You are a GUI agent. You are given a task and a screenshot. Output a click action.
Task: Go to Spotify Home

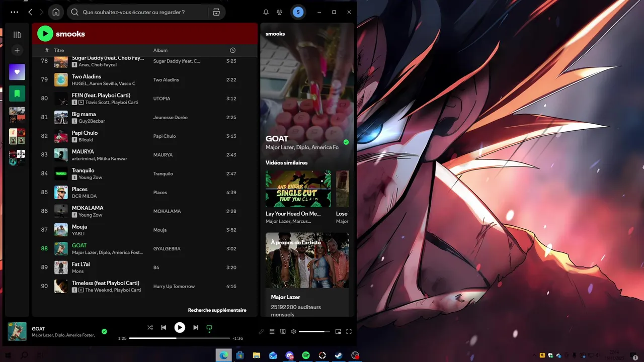[56, 12]
